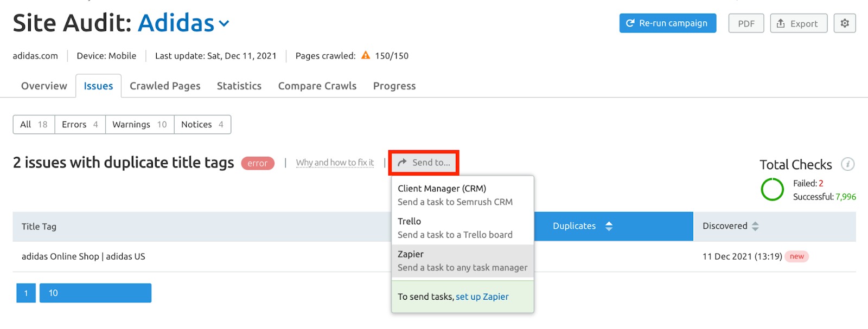Filter issues by Notices 4
The image size is (868, 329).
click(x=202, y=124)
